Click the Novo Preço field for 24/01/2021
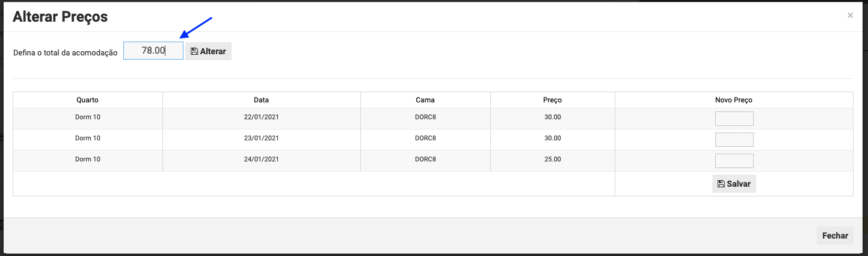 tap(734, 160)
